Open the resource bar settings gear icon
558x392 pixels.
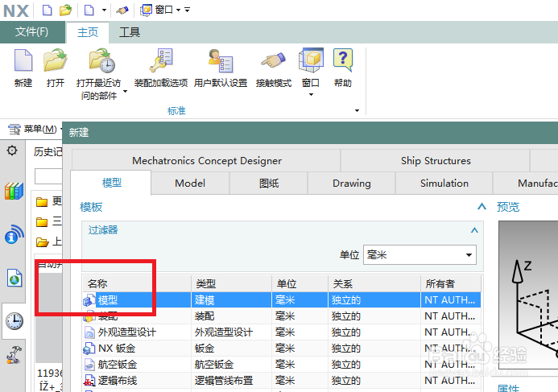tap(12, 151)
